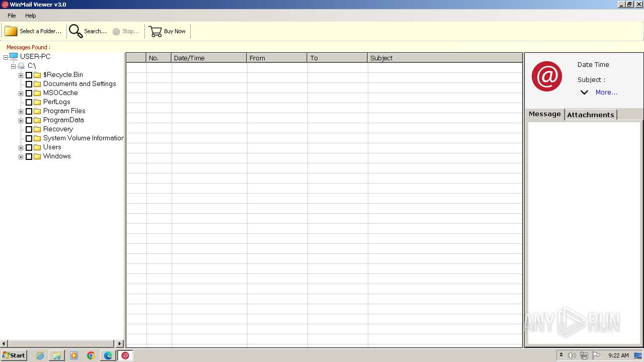Viewport: 644px width, 362px height.
Task: Switch to the Attachments tab
Action: [590, 115]
